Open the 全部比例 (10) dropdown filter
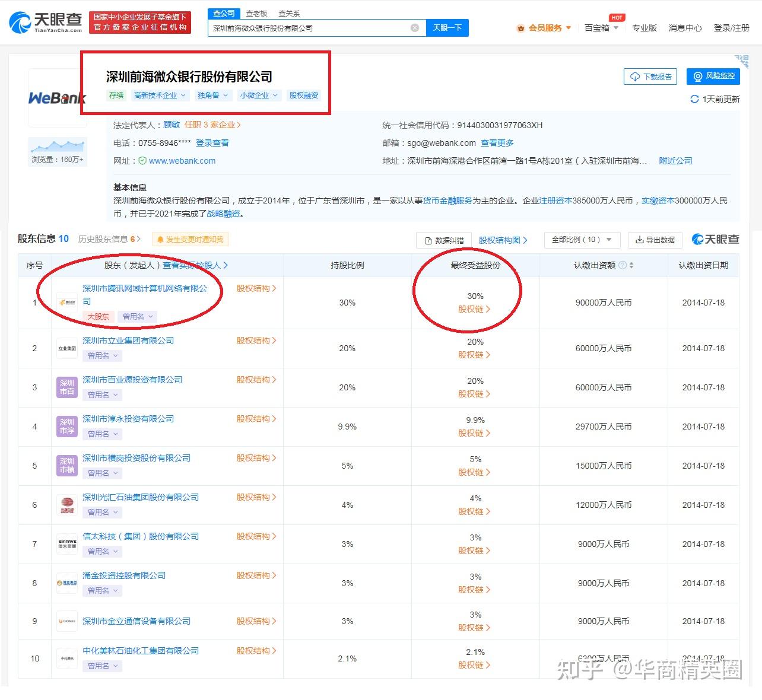762x700 pixels. pyautogui.click(x=581, y=240)
